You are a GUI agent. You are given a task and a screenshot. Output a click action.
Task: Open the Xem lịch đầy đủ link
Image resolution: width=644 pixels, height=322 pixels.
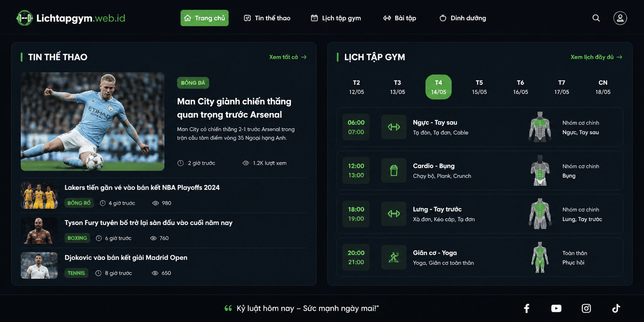(x=596, y=57)
